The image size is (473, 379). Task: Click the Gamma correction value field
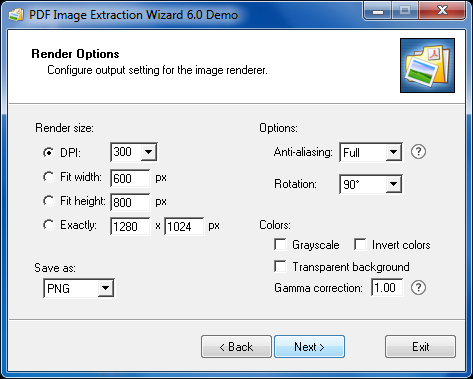point(387,287)
